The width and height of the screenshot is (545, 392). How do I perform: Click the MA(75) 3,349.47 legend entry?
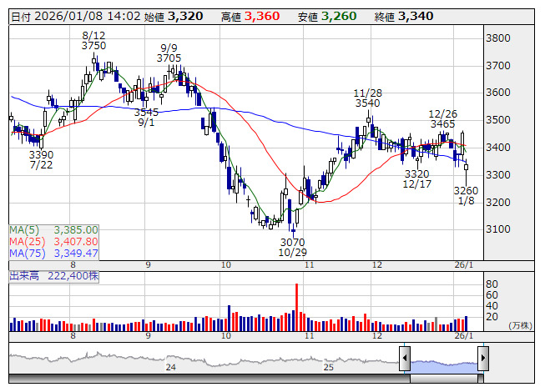click(x=53, y=253)
